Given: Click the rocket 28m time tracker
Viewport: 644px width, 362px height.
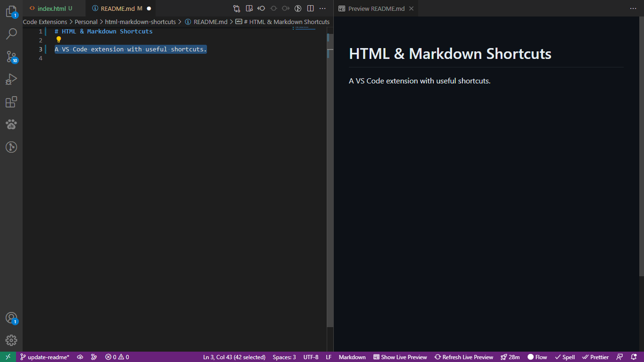Looking at the screenshot, I should tap(510, 357).
